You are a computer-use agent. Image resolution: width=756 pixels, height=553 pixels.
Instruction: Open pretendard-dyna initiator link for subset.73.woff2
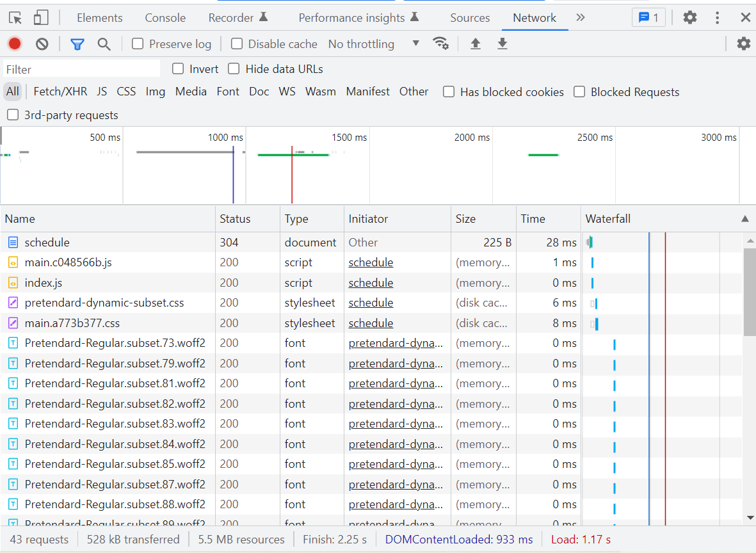(396, 343)
